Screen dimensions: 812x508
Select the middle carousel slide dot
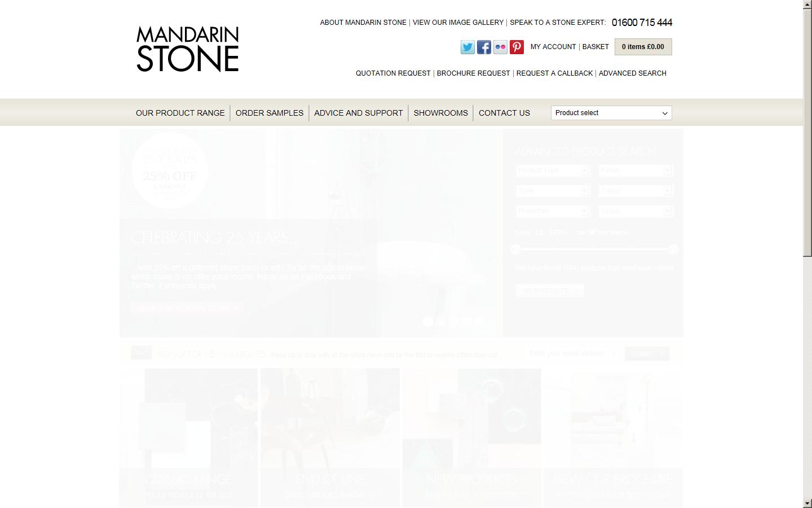453,321
